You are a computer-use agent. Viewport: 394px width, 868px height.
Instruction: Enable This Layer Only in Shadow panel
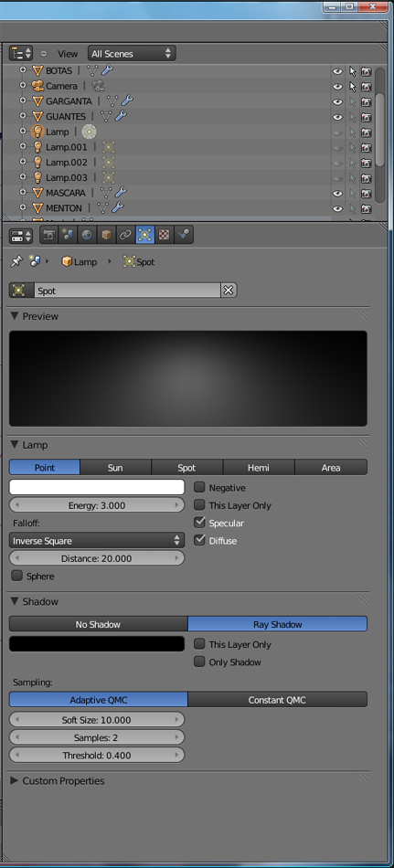tap(199, 644)
